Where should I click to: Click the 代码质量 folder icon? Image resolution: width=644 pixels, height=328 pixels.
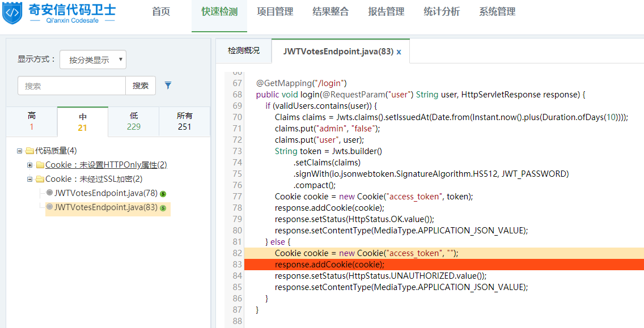[29, 151]
